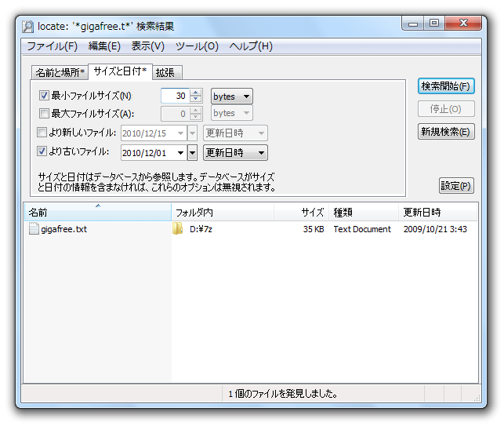Sort results by フォルダ内 column header
The image size is (504, 426).
tap(223, 212)
